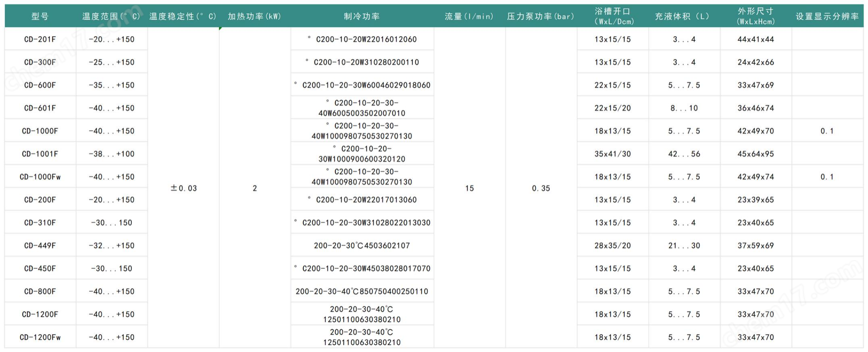Click cooling power cell C200-10-20W22017013060
This screenshot has width=868, height=352.
click(x=362, y=200)
